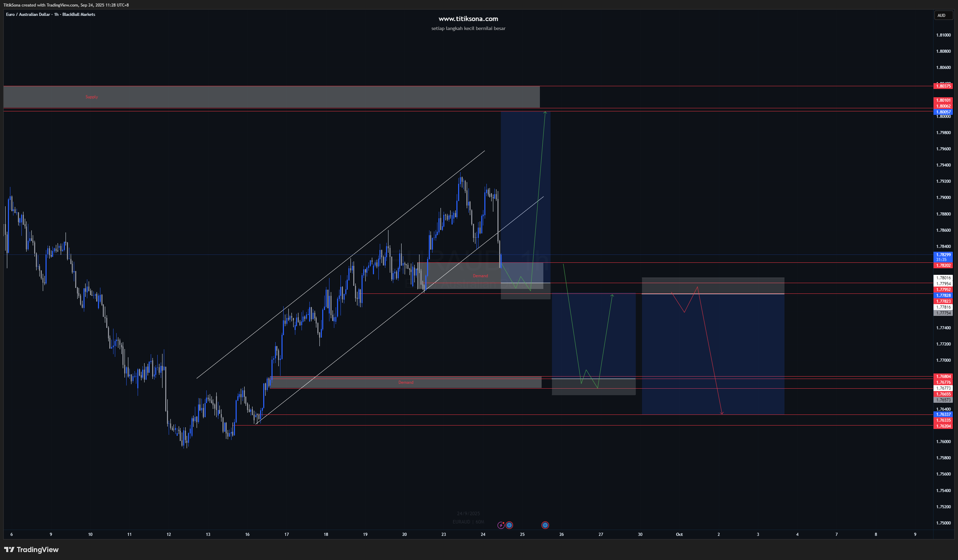The width and height of the screenshot is (958, 560).
Task: Open EU flag event beside lightning icon
Action: [x=509, y=525]
